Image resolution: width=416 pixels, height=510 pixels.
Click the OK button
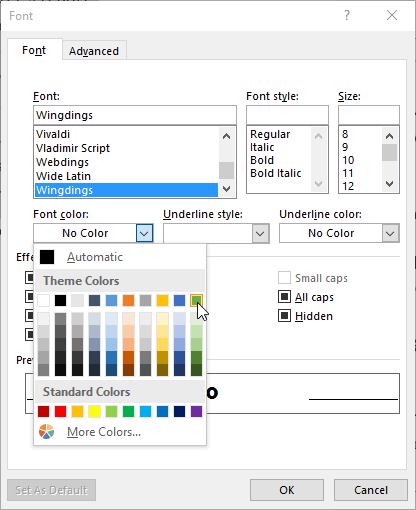(287, 490)
